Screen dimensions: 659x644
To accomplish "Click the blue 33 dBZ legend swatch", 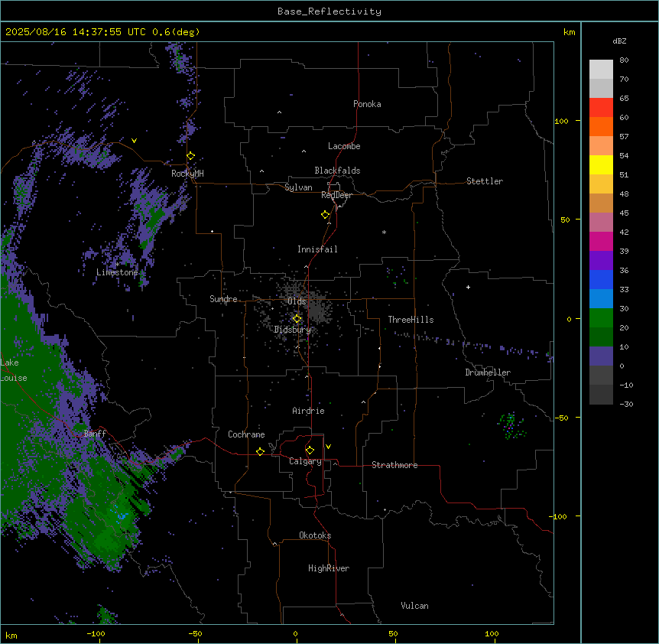I will click(x=601, y=279).
